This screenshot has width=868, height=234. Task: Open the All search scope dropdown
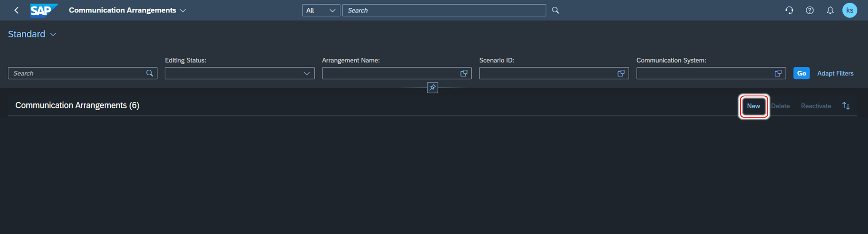(x=321, y=10)
